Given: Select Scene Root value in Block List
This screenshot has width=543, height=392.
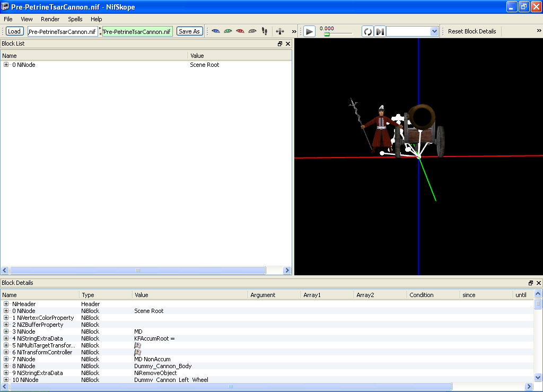Looking at the screenshot, I should click(204, 65).
